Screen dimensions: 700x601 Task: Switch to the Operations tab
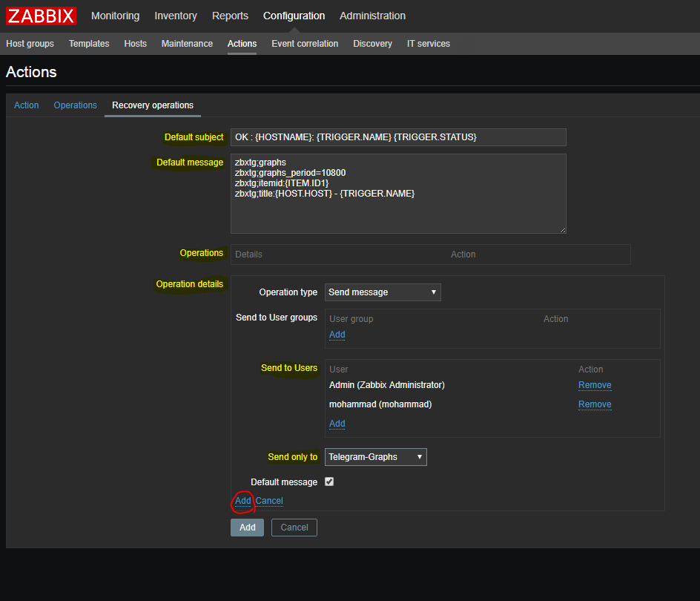[75, 105]
